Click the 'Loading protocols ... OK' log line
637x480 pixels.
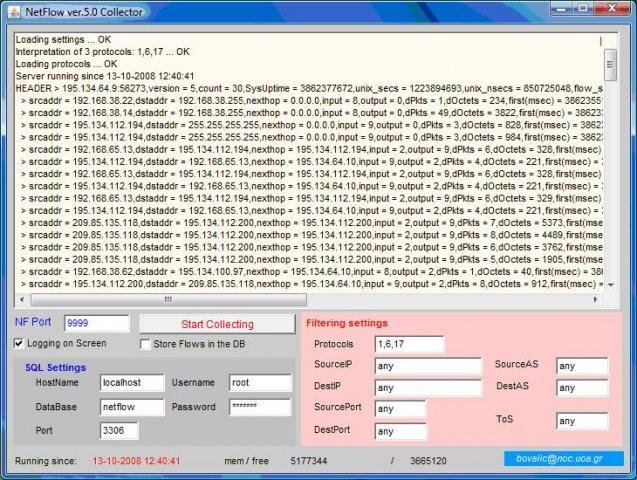pos(66,64)
